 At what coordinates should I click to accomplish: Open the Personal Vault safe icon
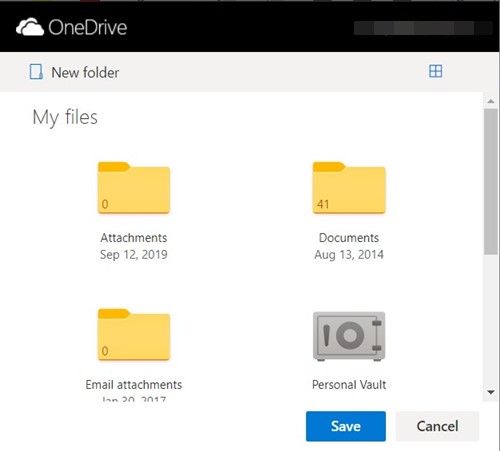349,336
